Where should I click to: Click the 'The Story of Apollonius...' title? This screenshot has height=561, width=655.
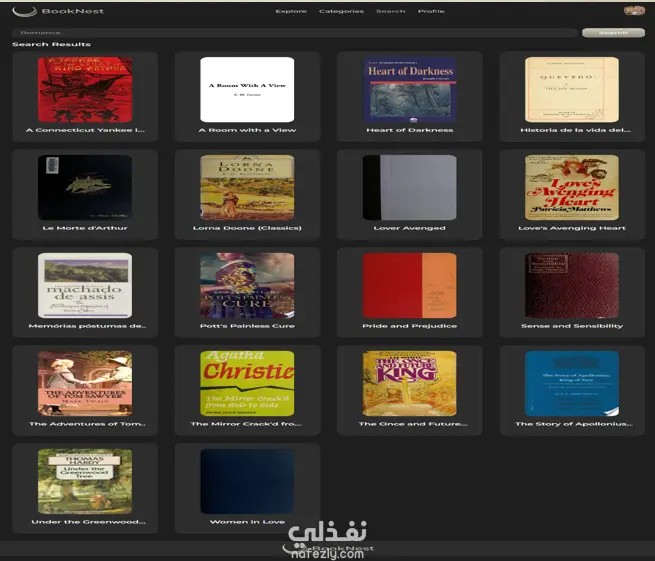pyautogui.click(x=574, y=424)
